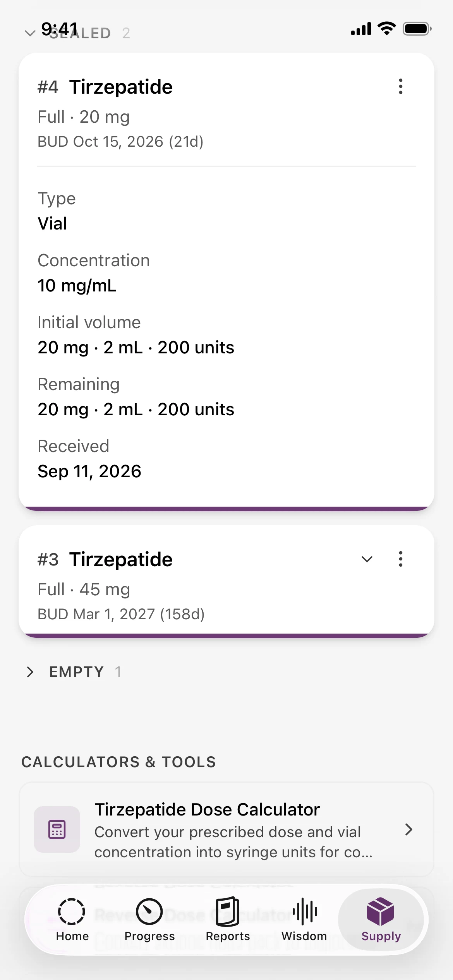Tap the Home icon in bottom bar

point(72,911)
